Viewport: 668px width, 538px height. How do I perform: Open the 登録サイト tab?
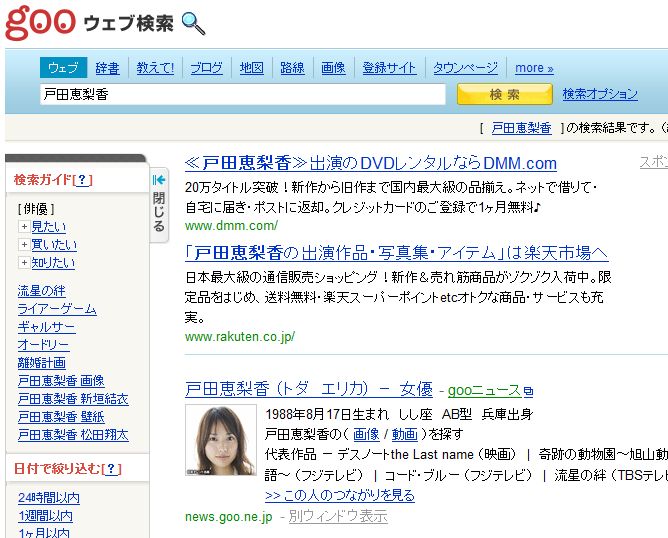(x=389, y=68)
